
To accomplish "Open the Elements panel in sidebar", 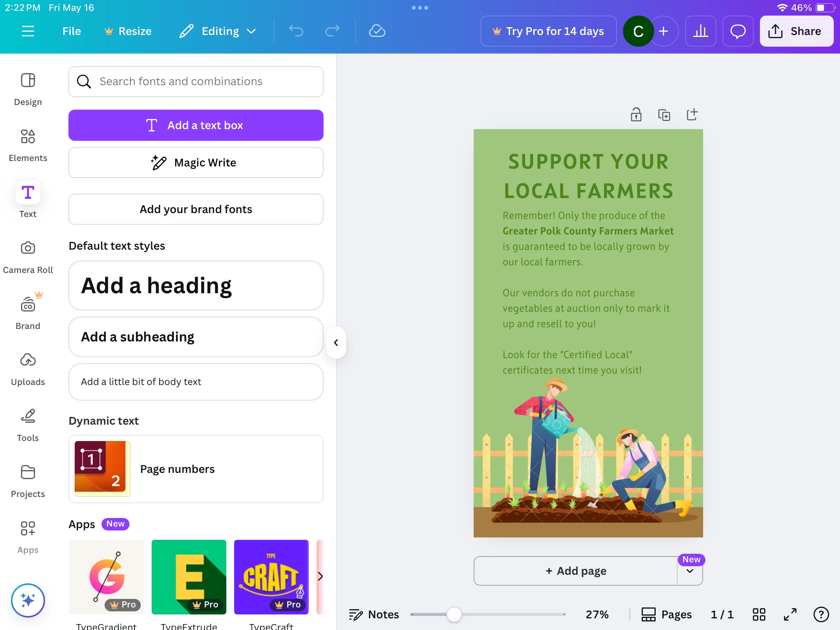I will point(28,145).
